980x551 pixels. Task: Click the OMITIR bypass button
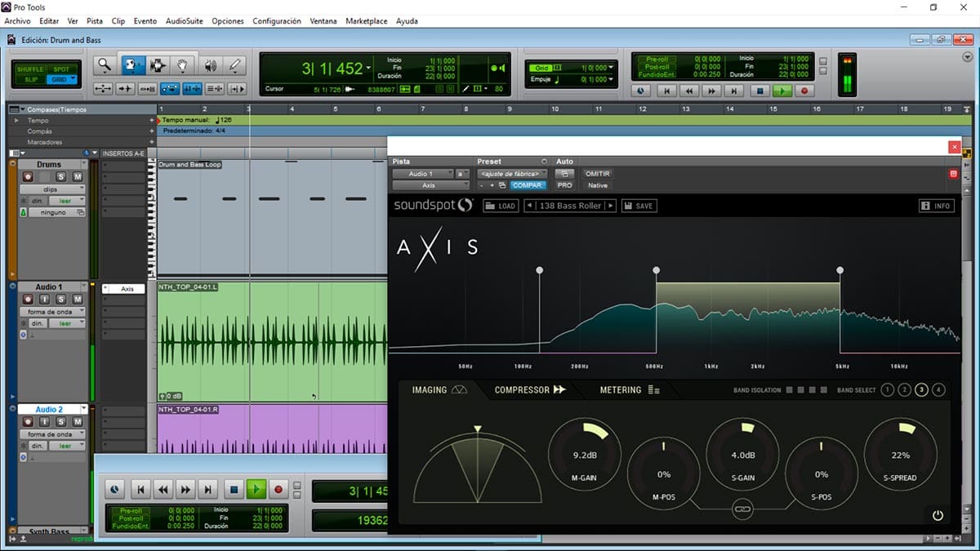click(598, 174)
